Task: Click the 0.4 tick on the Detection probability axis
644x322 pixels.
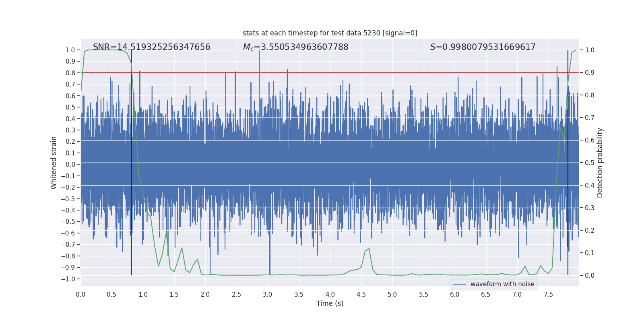Action: [x=590, y=186]
